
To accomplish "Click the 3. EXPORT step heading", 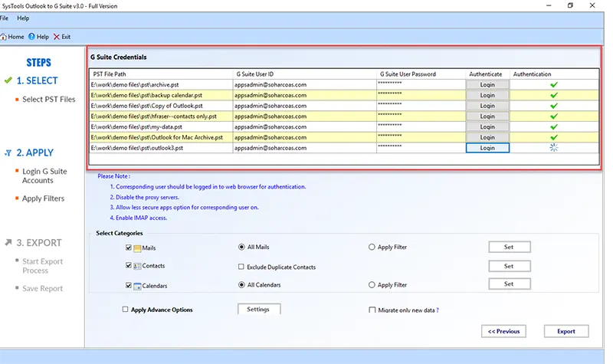I will [39, 243].
